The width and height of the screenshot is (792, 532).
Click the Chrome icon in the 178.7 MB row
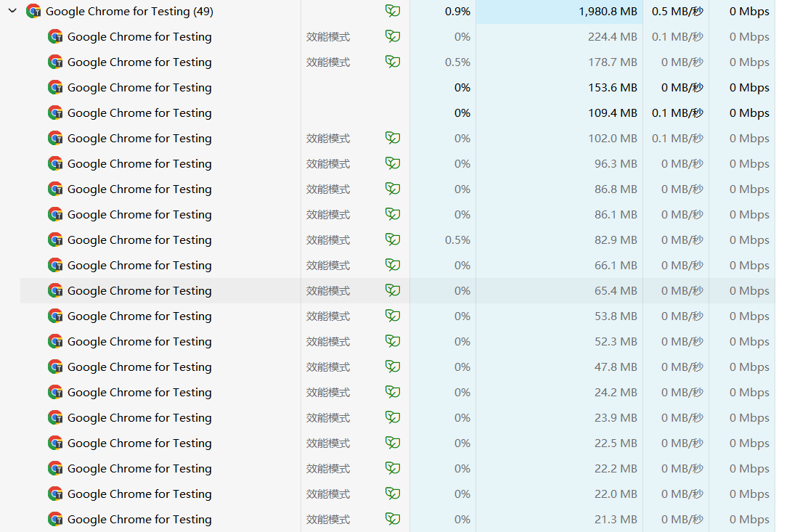click(x=55, y=62)
